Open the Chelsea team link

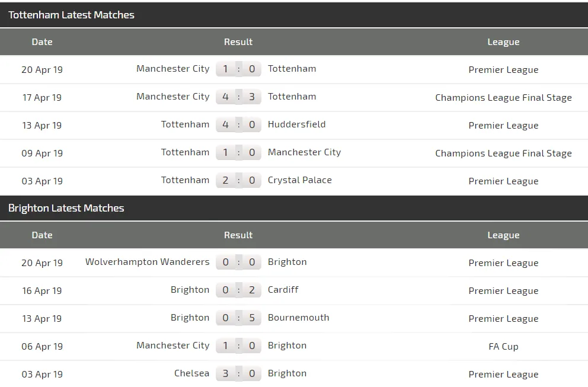pyautogui.click(x=191, y=373)
